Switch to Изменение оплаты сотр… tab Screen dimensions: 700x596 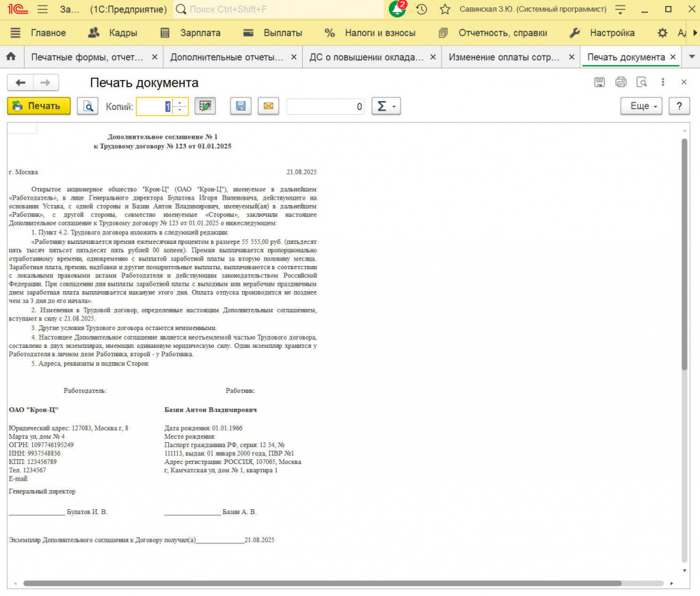tap(504, 57)
